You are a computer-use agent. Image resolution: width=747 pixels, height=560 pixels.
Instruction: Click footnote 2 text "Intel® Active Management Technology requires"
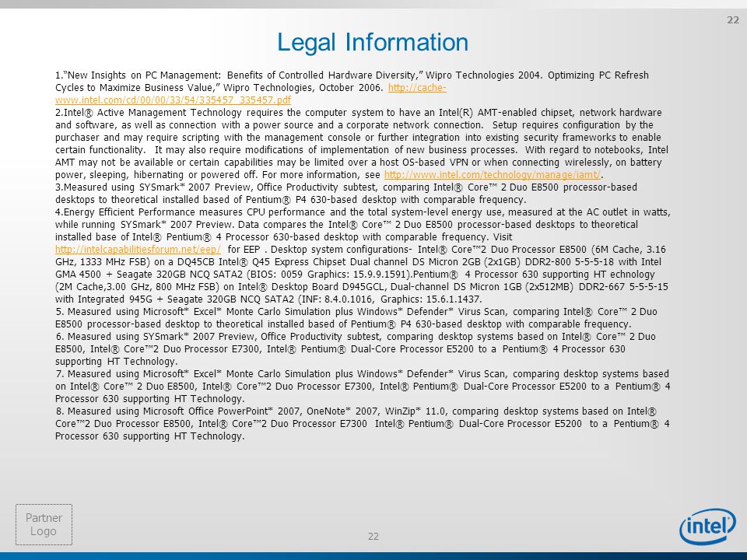174,113
